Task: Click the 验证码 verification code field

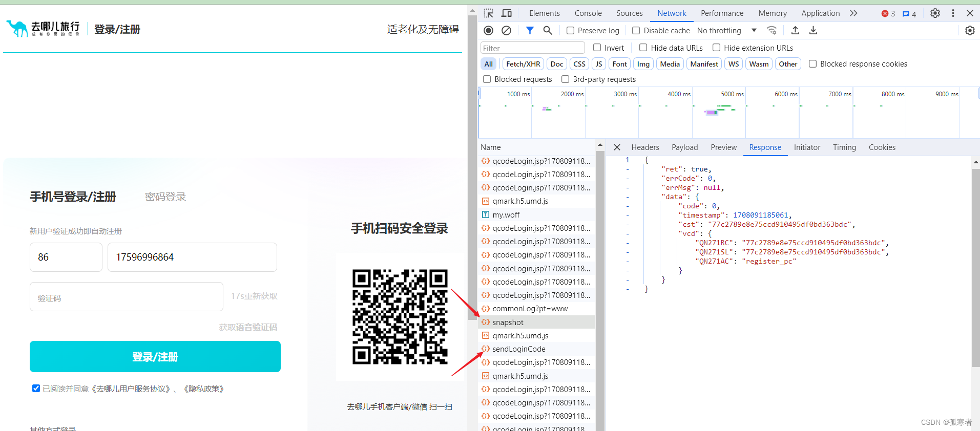Action: pos(127,297)
